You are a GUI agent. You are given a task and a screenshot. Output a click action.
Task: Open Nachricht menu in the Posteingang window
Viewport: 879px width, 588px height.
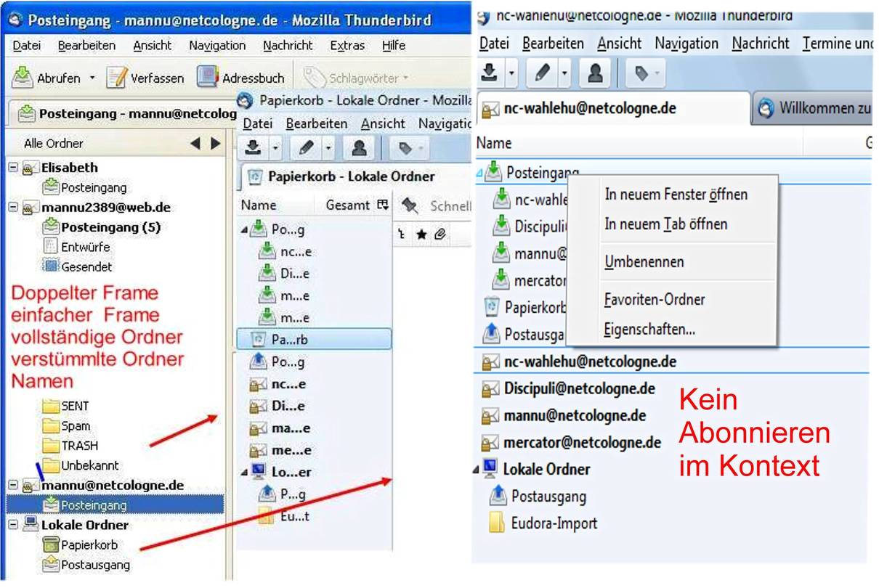(288, 45)
